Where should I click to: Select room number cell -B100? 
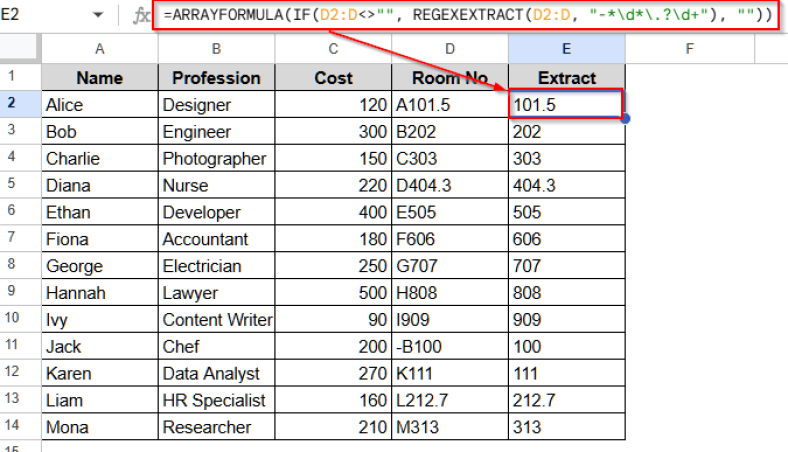[x=450, y=346]
